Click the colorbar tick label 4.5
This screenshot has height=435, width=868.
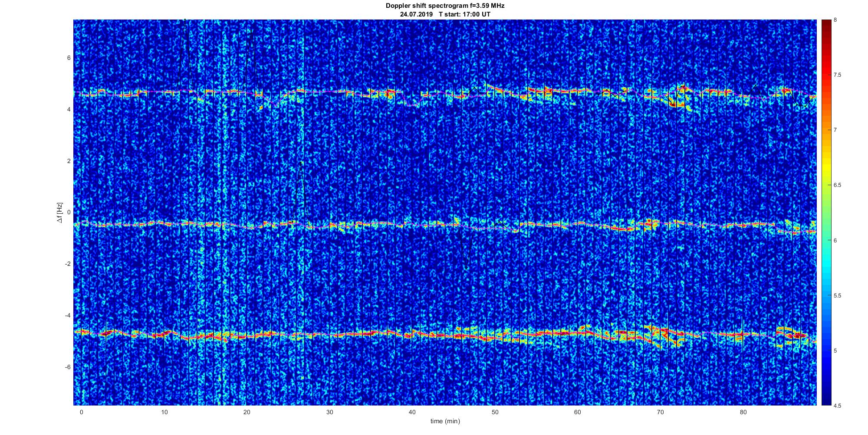point(837,406)
